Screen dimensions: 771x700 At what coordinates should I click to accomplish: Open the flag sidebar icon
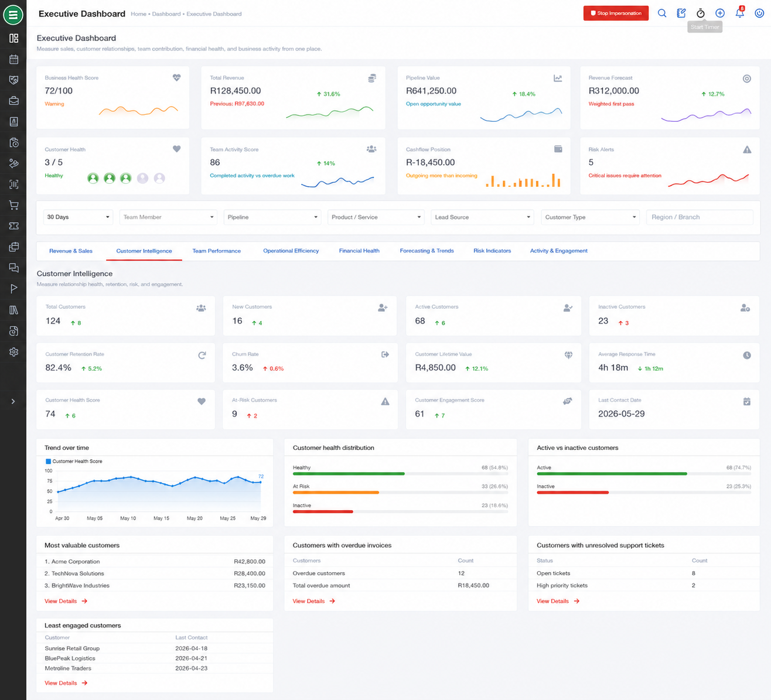point(13,289)
